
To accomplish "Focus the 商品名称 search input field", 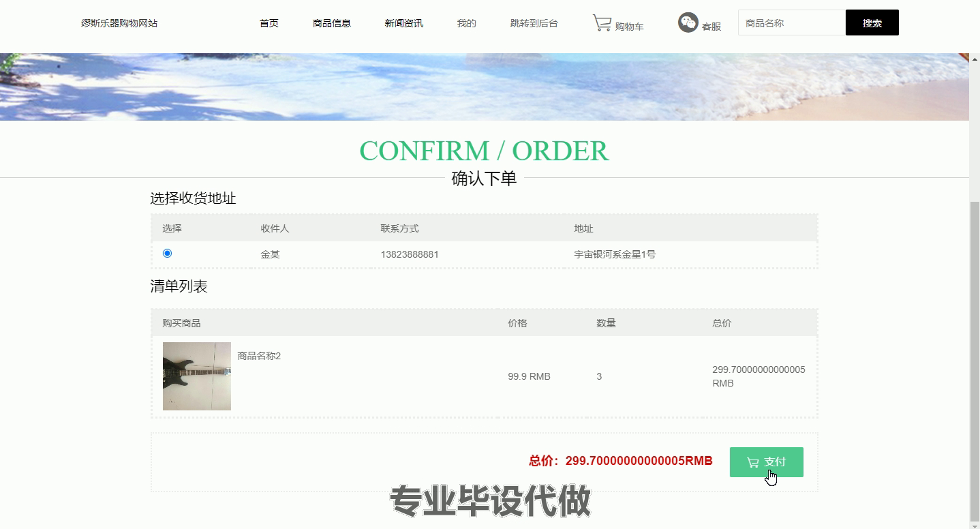I will pos(792,22).
